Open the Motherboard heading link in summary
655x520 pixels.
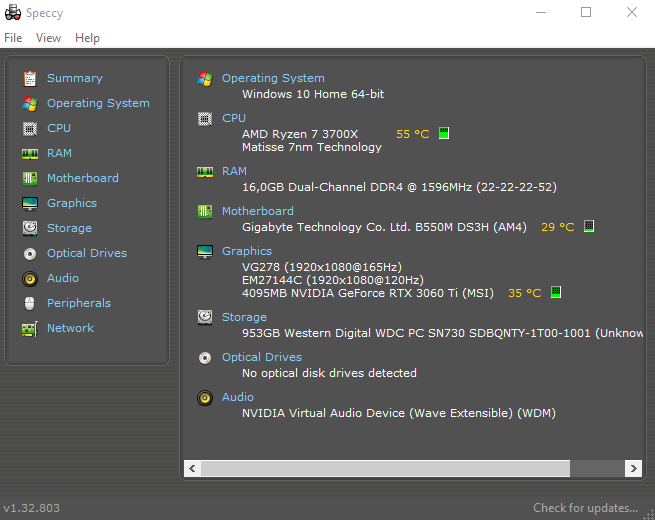point(258,212)
